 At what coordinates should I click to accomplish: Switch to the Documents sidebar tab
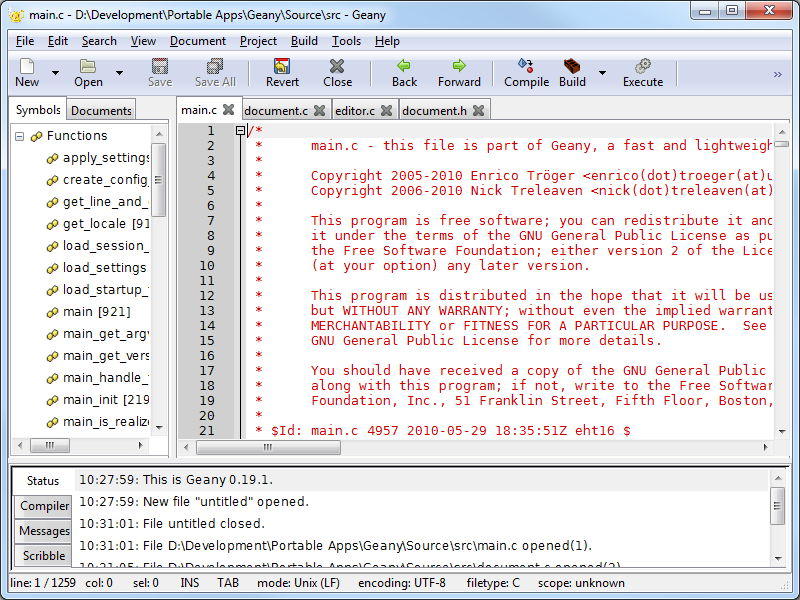coord(101,111)
